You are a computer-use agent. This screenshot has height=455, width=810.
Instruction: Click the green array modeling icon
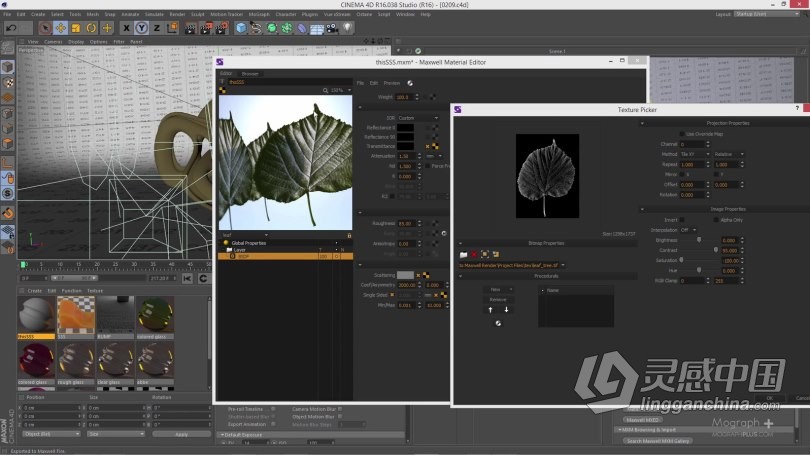(x=287, y=28)
